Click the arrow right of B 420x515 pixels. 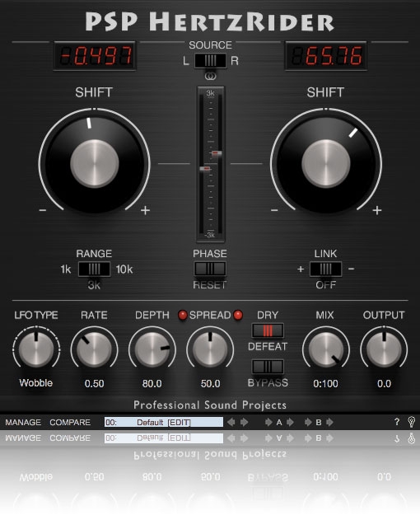[x=329, y=422]
